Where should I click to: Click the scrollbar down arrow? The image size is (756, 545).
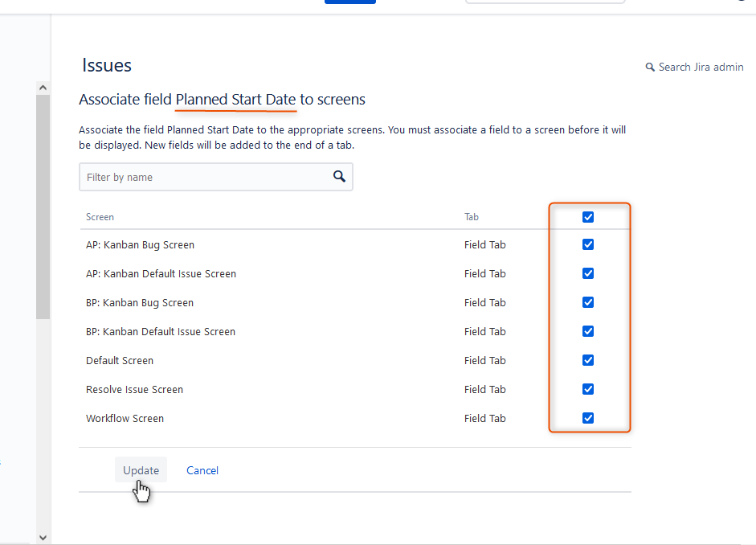pos(43,536)
